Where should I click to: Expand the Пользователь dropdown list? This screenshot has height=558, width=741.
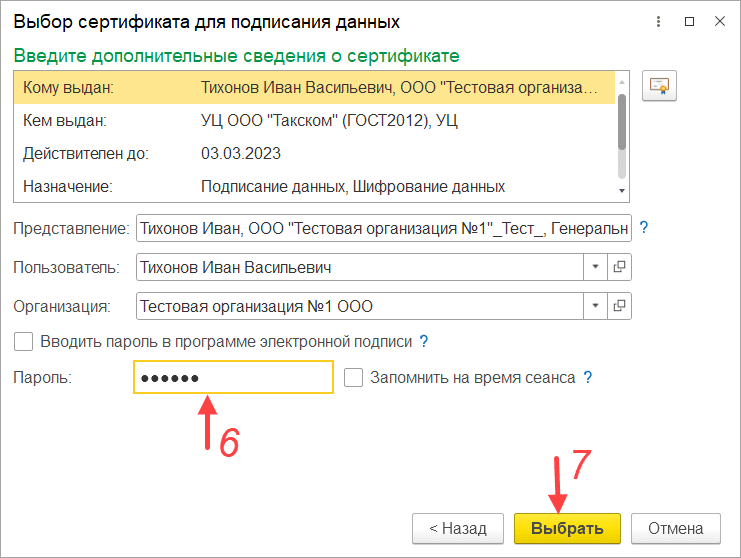(594, 267)
